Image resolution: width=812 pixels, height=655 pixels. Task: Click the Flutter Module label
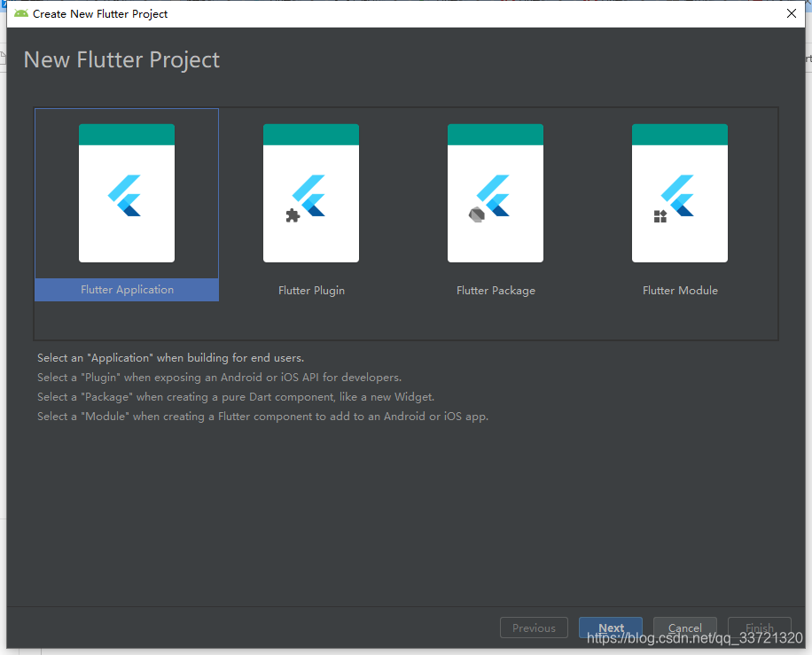click(680, 291)
